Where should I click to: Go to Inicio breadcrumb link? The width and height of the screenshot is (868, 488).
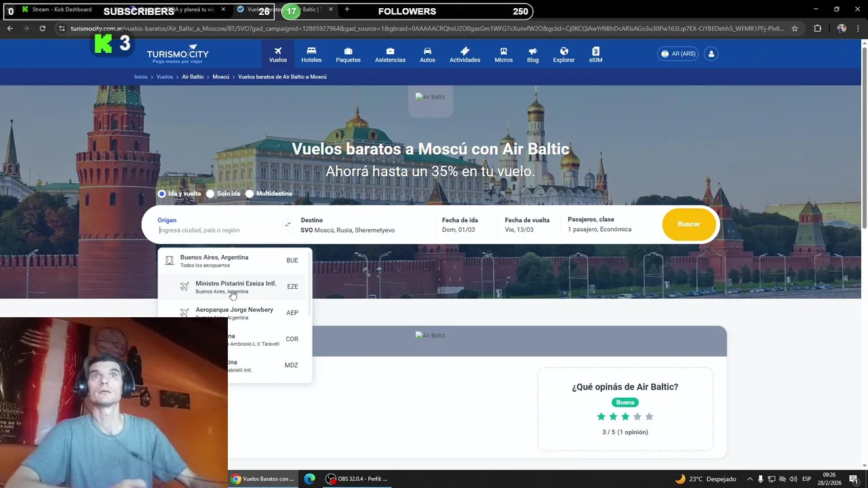pyautogui.click(x=140, y=77)
